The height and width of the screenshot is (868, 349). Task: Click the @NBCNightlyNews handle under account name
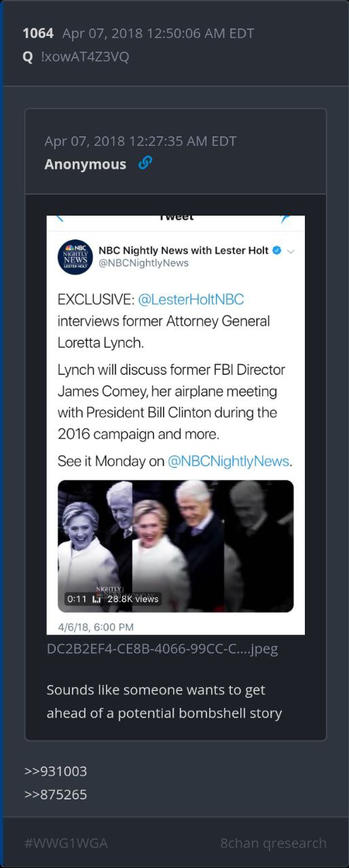144,263
